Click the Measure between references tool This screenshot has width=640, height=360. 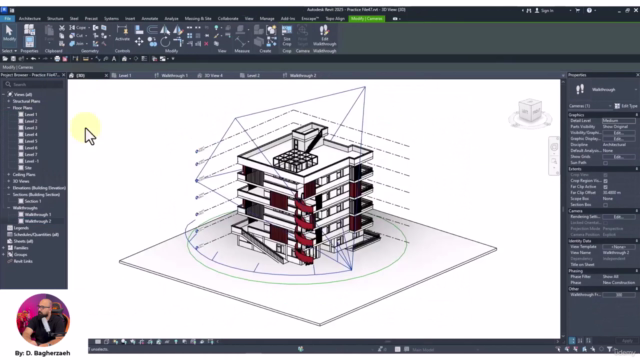click(x=240, y=42)
